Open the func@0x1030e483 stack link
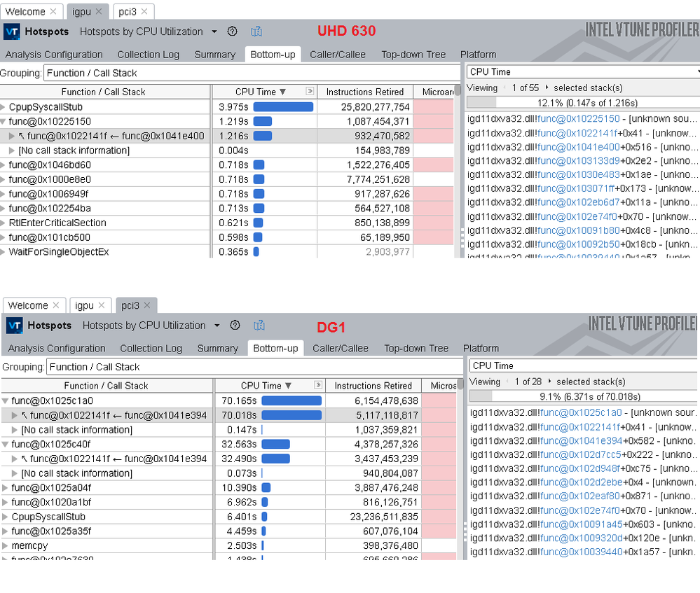The width and height of the screenshot is (700, 593). pyautogui.click(x=579, y=174)
